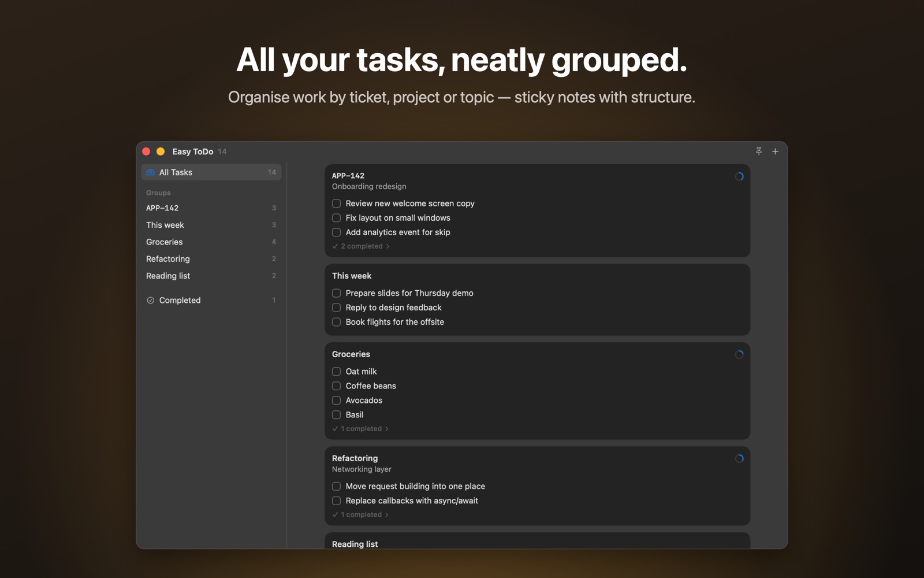Click the 'Easy ToDo' window title
The width and height of the screenshot is (924, 578).
tap(193, 151)
